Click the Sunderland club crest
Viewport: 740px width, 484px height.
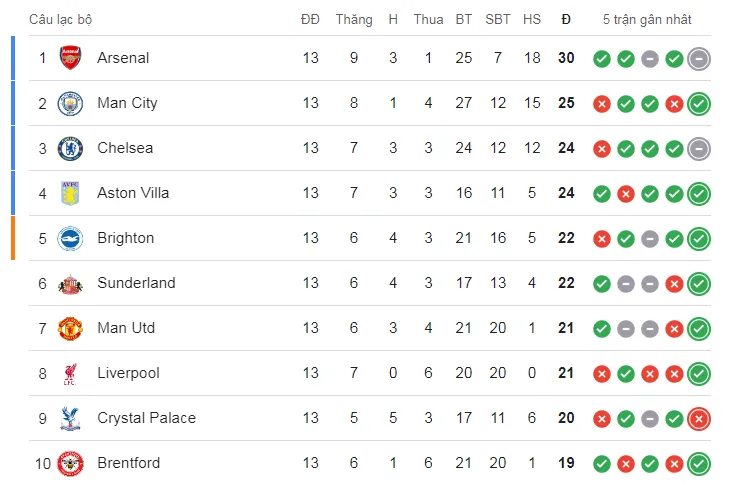coord(70,283)
